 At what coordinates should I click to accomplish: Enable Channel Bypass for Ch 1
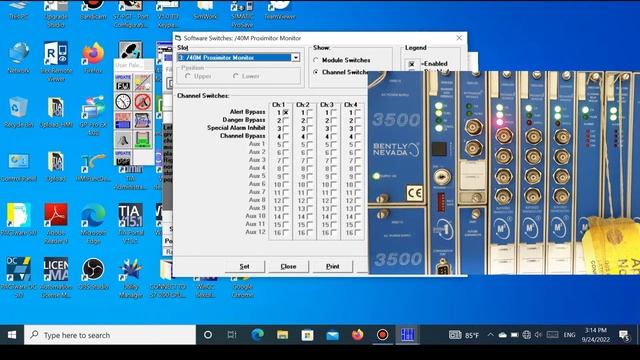[286, 136]
